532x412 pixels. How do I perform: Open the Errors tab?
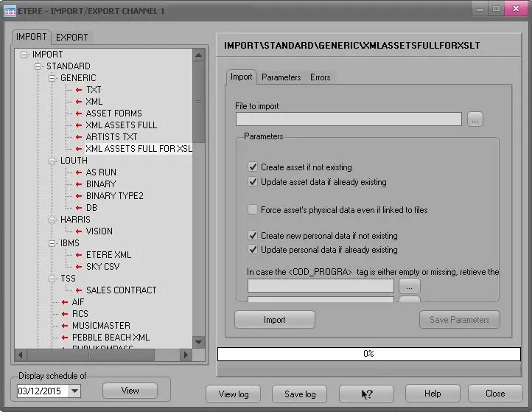(320, 77)
